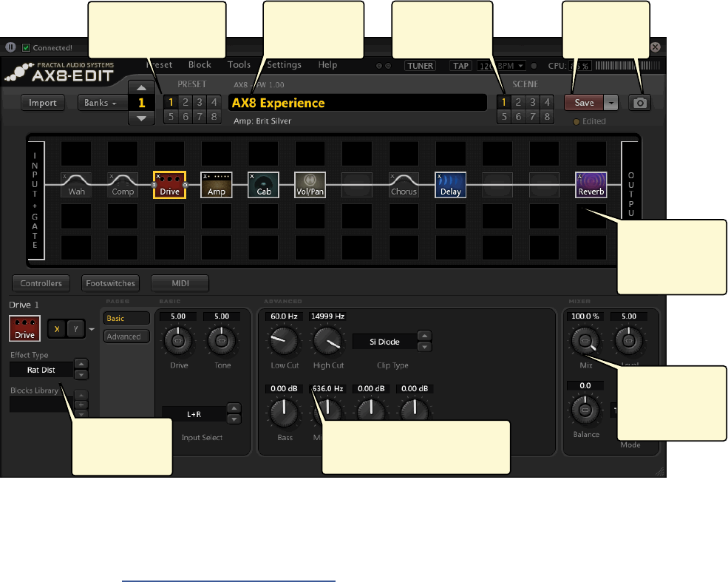Image resolution: width=728 pixels, height=582 pixels.
Task: Select scene 7
Action: 533,117
